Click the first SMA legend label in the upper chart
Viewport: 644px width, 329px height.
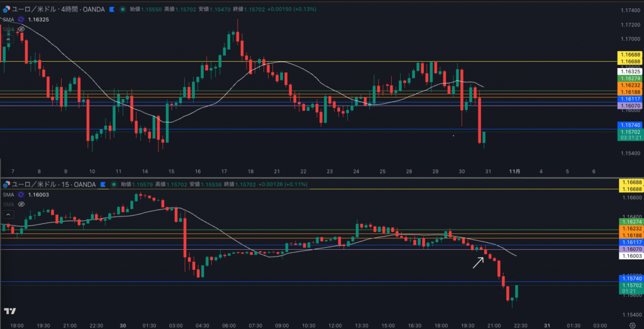[8, 20]
